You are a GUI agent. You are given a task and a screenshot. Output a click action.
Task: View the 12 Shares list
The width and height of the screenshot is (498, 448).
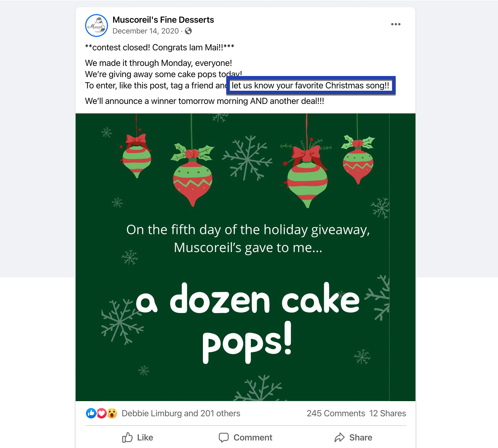388,413
